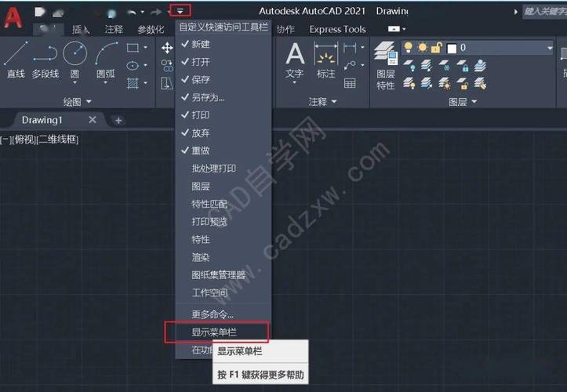
Task: Open the quick access toolbar customize dropdown
Action: click(x=180, y=11)
